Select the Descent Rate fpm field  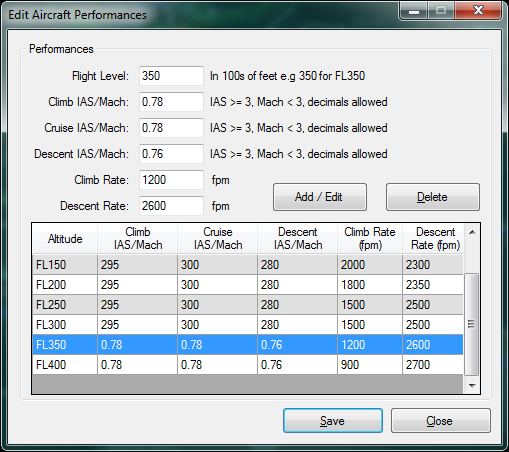click(171, 206)
